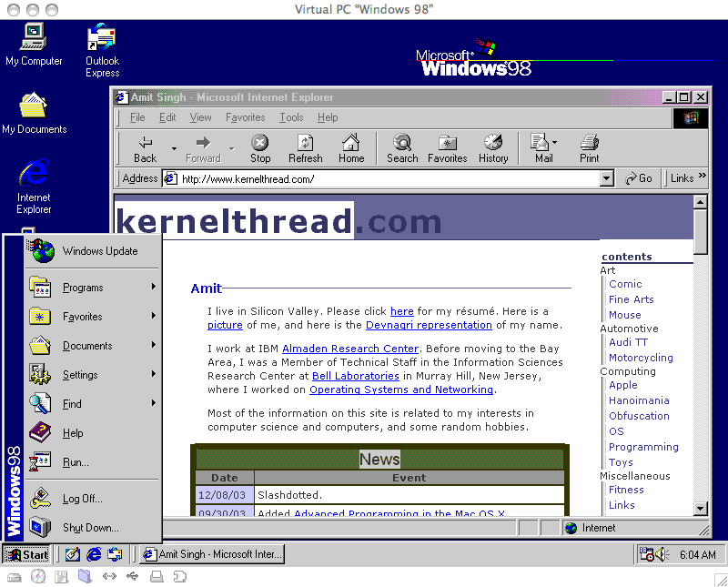Expand the address bar dropdown arrow
The image size is (728, 587).
[606, 178]
